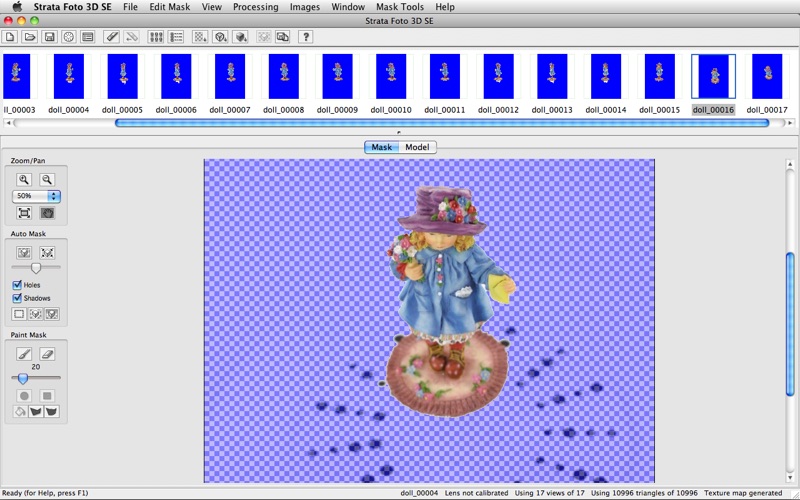Click the thumbnail strip left scroll arrow

7,123
